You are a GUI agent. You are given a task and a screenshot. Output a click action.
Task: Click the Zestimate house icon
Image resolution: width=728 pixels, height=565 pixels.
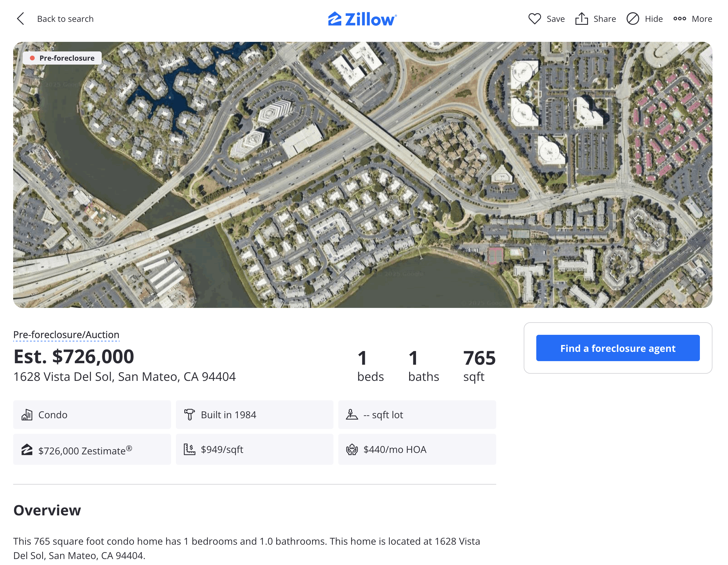tap(27, 450)
